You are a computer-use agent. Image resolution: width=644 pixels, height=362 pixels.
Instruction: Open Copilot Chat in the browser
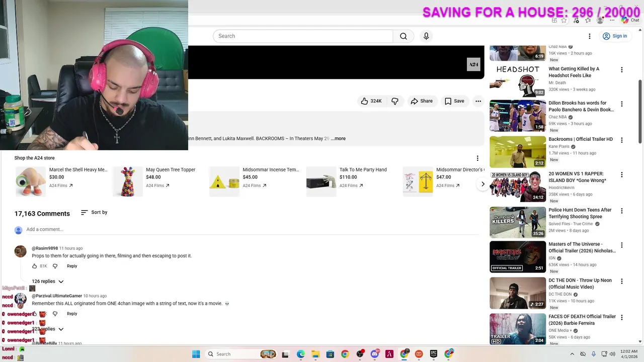[x=630, y=20]
